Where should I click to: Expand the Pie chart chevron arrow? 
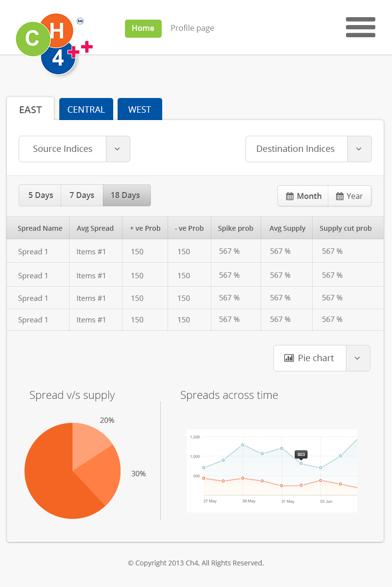[x=358, y=358]
